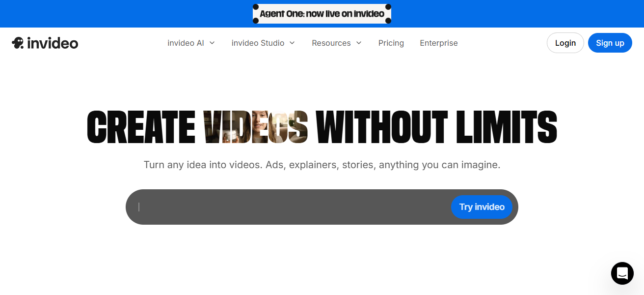Click the word LIMITS in the headline

coord(506,127)
